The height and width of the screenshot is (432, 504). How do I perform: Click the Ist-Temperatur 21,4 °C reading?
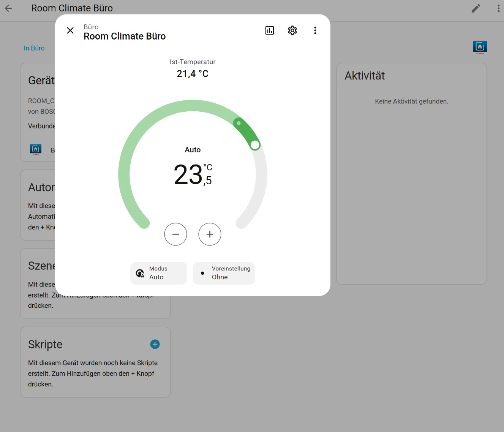tap(193, 68)
